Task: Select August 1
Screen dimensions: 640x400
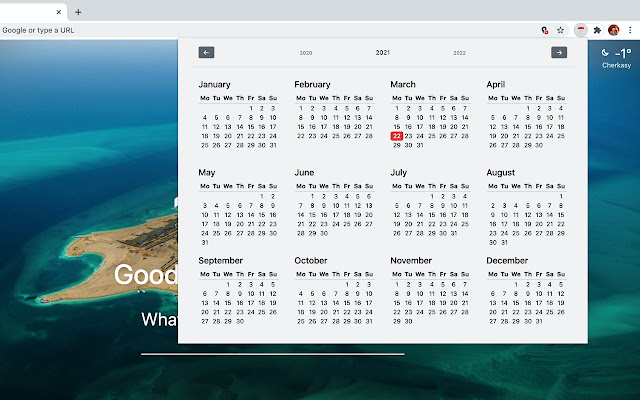Action: pyautogui.click(x=561, y=196)
